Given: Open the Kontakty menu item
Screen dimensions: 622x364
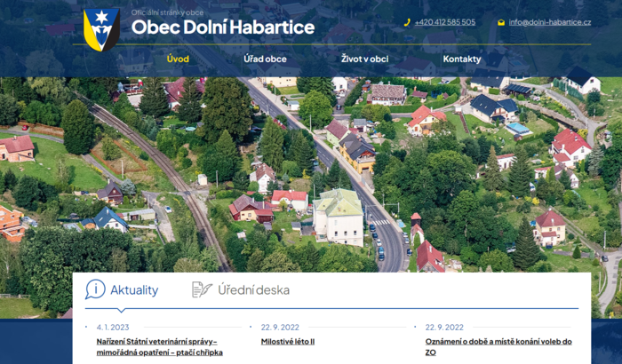Looking at the screenshot, I should tap(462, 59).
